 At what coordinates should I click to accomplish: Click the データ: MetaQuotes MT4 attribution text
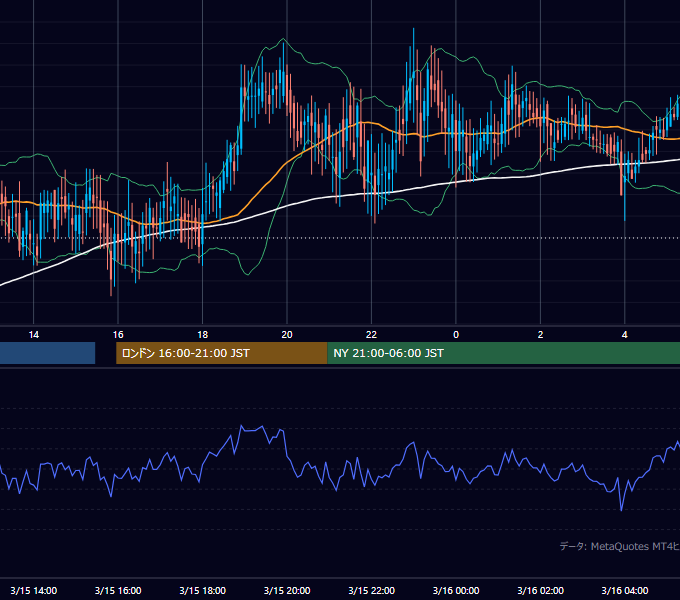620,546
